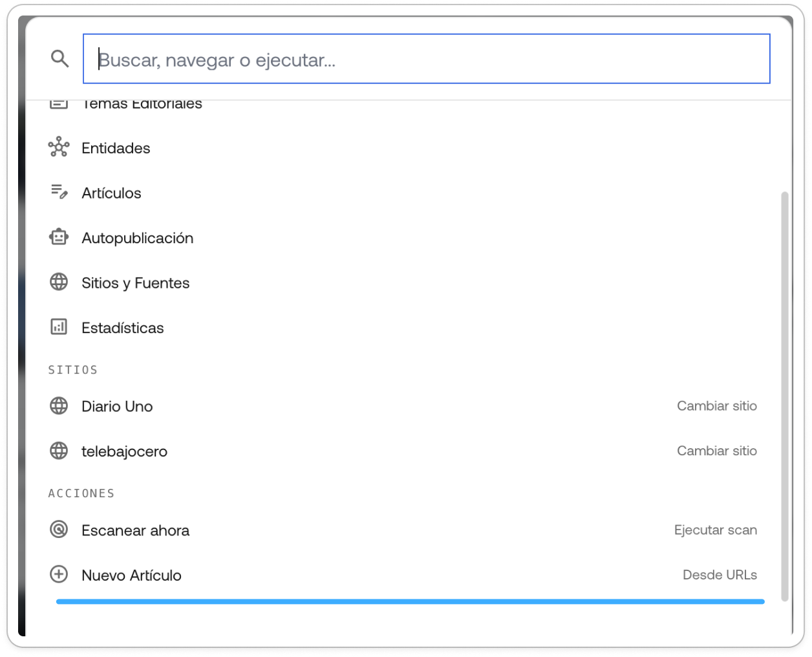Click 'Cambiar sitio' in the telebajocero row

[717, 451]
